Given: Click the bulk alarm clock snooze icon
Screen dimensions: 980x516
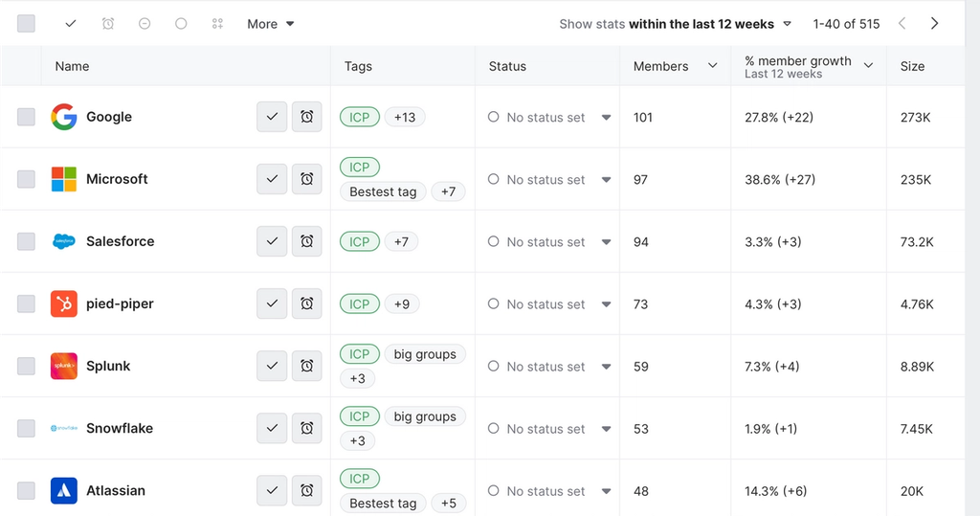Looking at the screenshot, I should (108, 24).
